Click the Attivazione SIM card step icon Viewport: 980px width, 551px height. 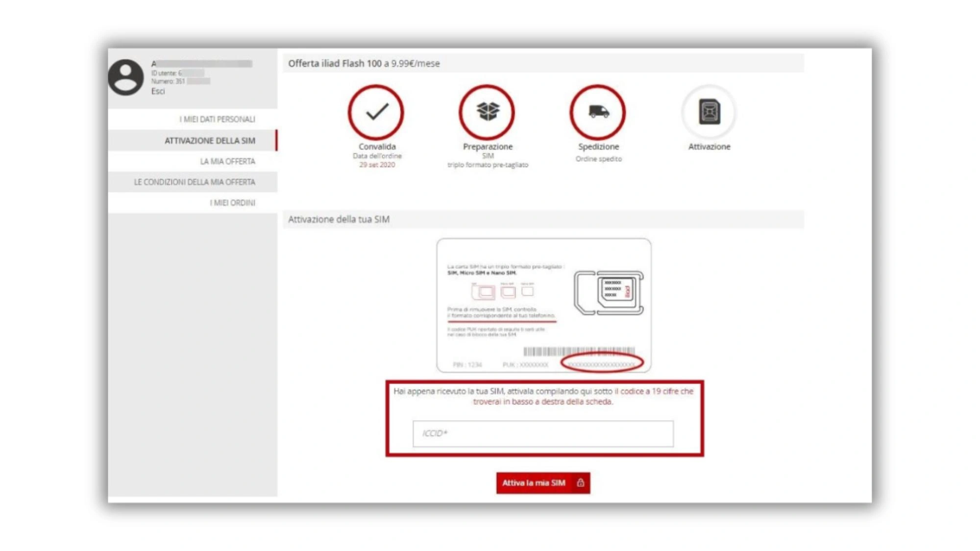[709, 112]
